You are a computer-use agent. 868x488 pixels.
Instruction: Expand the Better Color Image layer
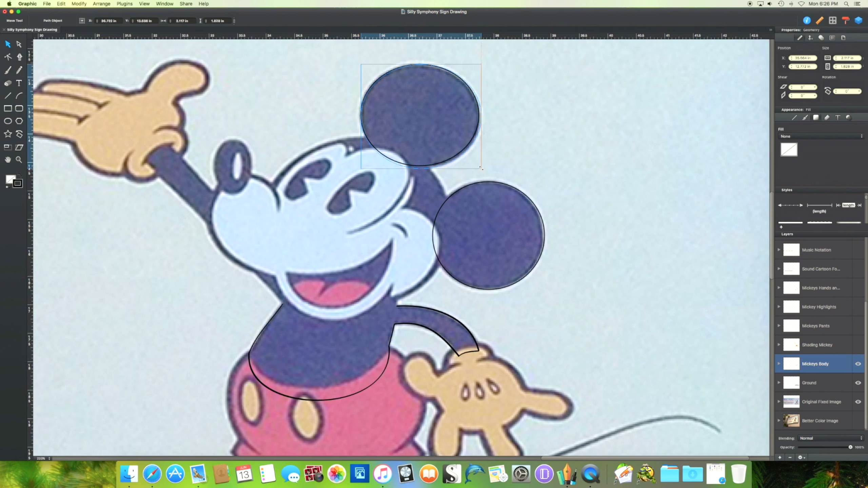779,421
